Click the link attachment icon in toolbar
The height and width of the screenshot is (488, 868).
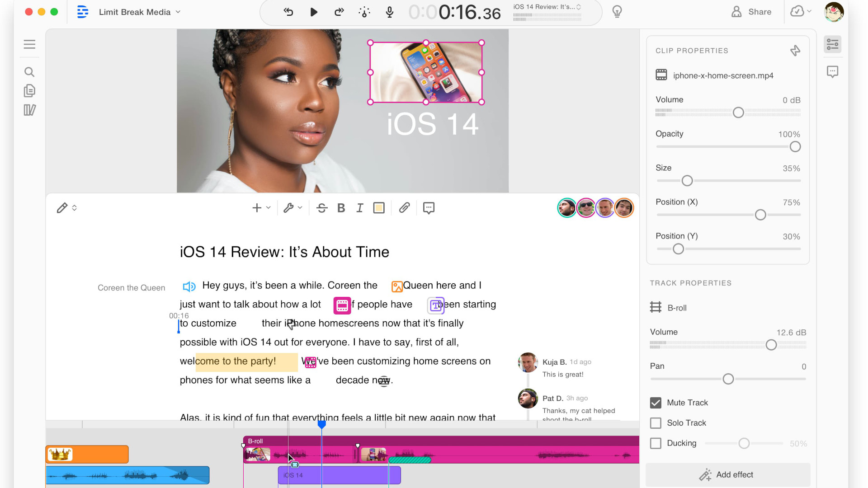405,207
